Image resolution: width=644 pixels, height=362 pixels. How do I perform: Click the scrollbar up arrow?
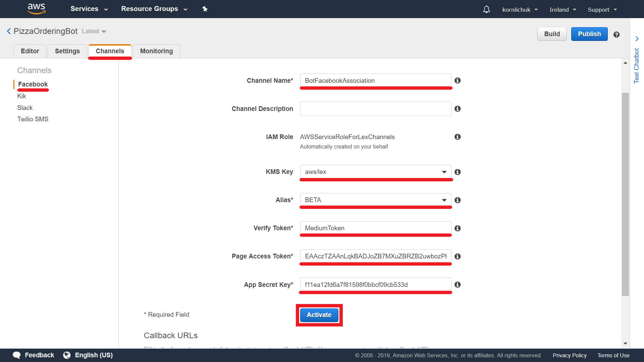pos(625,63)
